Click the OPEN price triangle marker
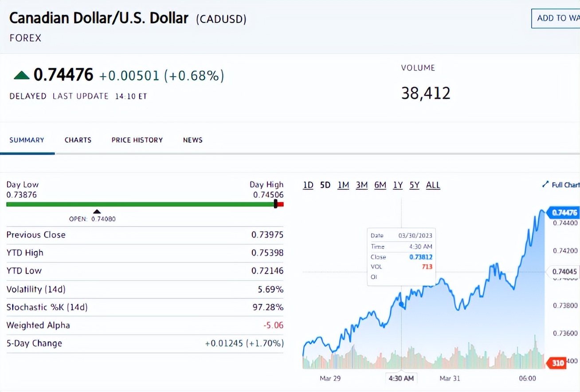 coord(97,212)
